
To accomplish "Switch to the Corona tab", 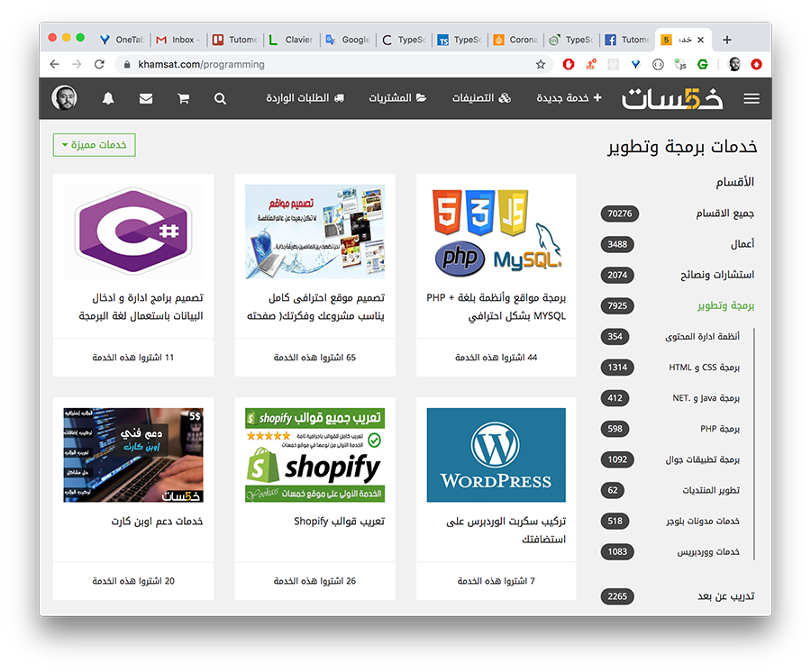I will (515, 40).
